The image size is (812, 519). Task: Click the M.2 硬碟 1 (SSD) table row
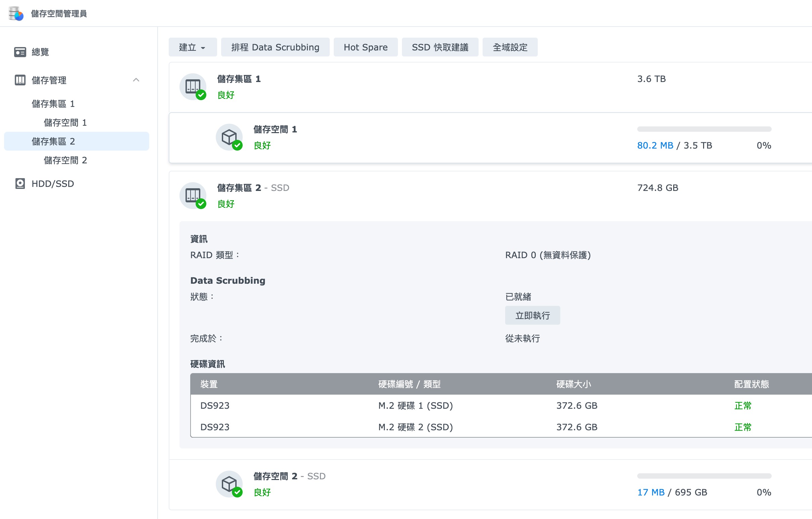coord(415,406)
